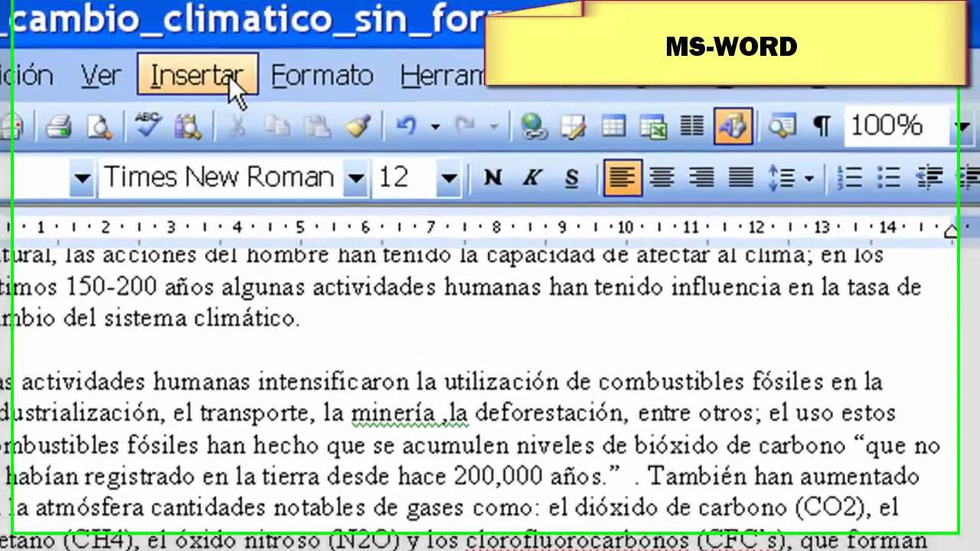
Task: Click the word "150-200" in the document
Action: (x=111, y=287)
